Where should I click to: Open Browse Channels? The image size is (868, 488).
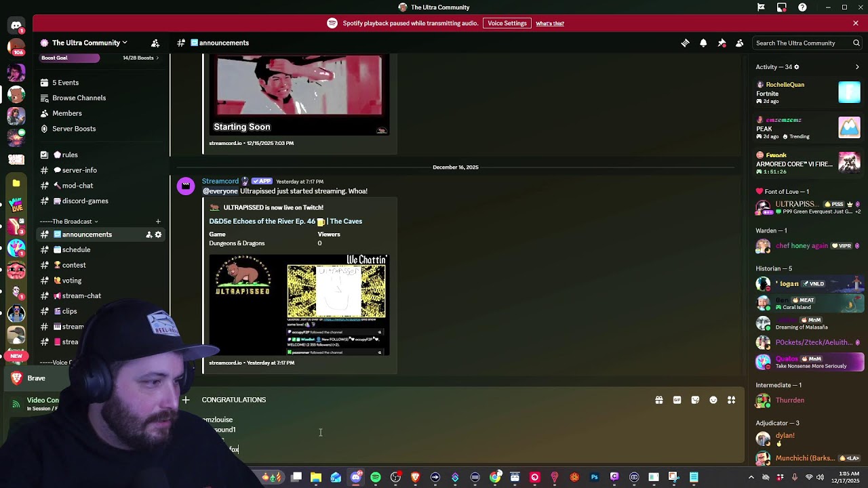click(102, 98)
